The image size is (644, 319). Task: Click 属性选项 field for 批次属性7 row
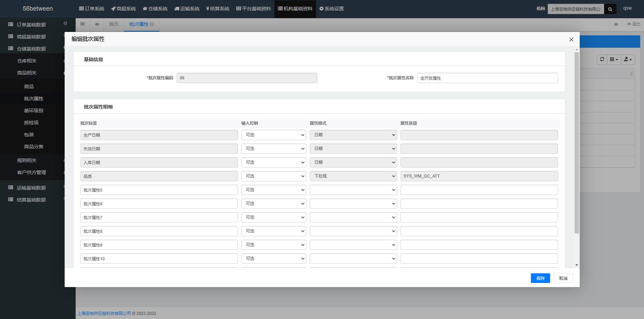(x=479, y=217)
